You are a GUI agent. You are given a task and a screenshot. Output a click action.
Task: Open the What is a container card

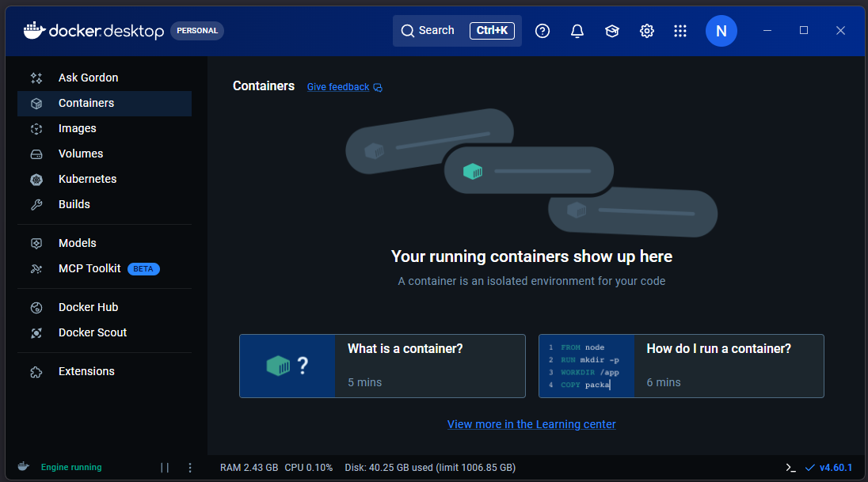click(382, 366)
